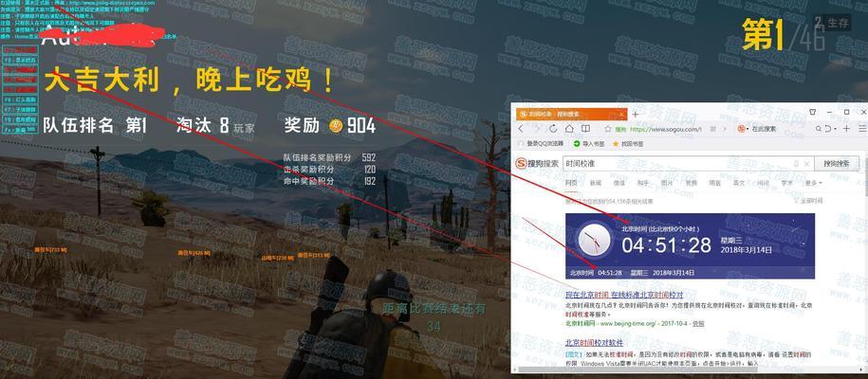Viewport: 868px width, 379px height.
Task: Open the 全部时间 filter
Action: [x=810, y=201]
